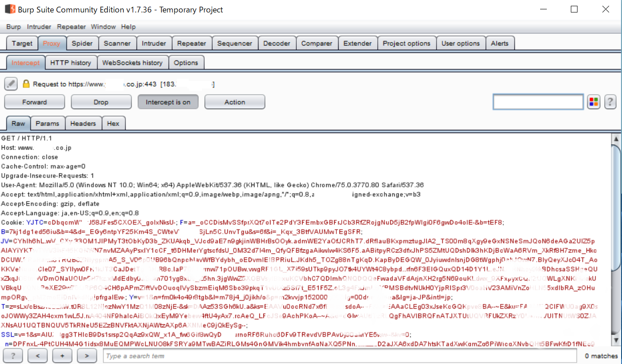
Task: Click the '0 matches' status text
Action: point(601,356)
